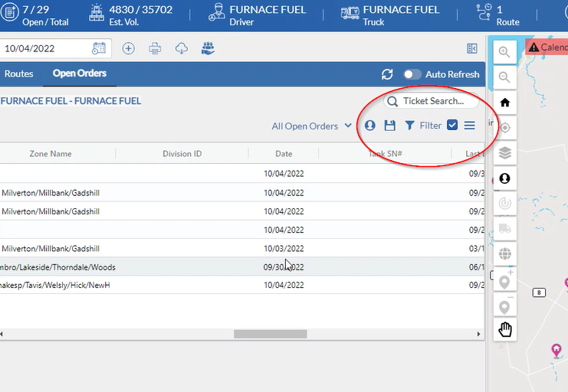This screenshot has width=568, height=392.
Task: Select the Lakeside/Thorndale/Woods zone cell
Action: point(58,267)
